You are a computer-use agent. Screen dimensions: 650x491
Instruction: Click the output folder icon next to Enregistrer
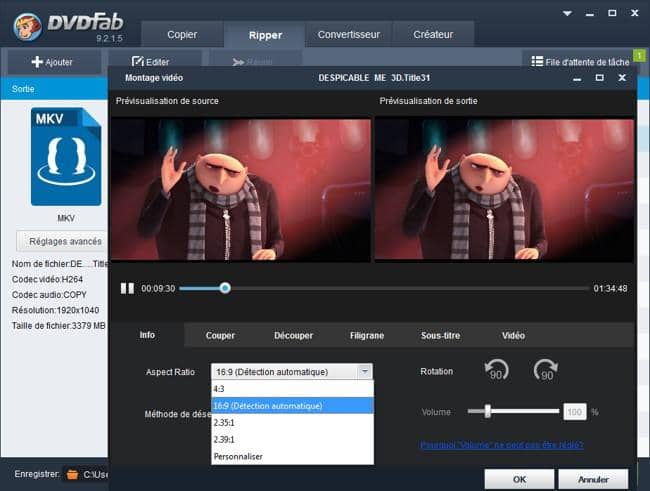73,474
